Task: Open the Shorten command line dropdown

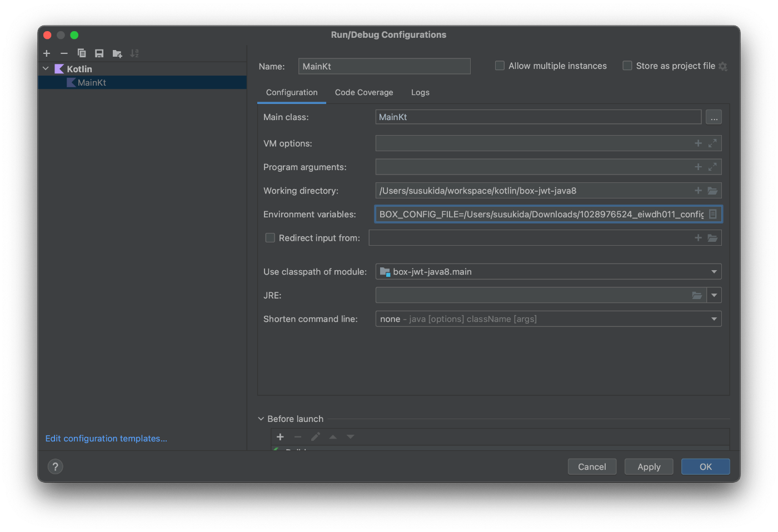Action: pos(548,319)
